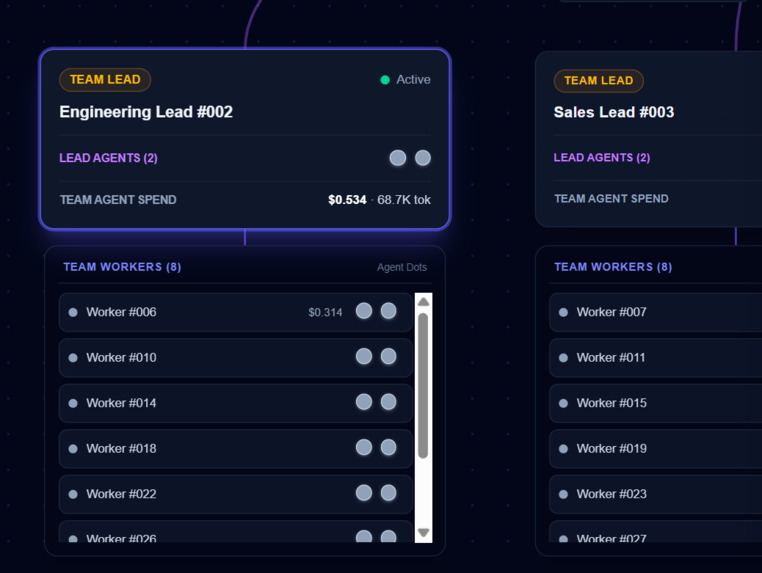Viewport: 762px width, 573px height.
Task: Select the Worker #018 name
Action: pyautogui.click(x=121, y=449)
